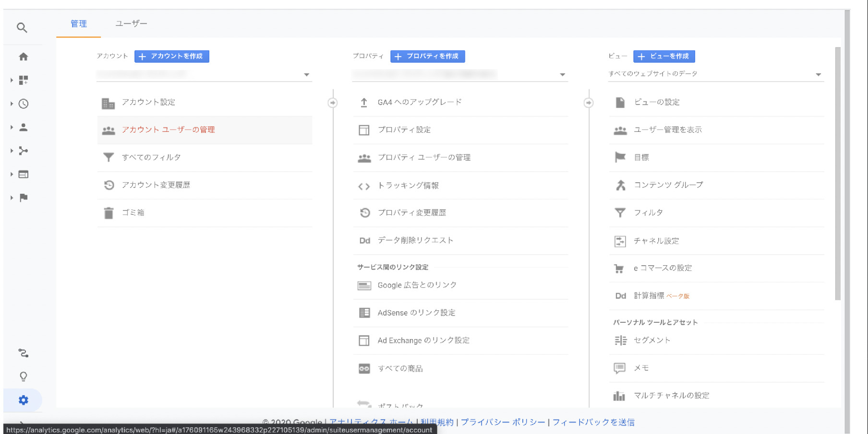Open the account selector dropdown
This screenshot has width=868, height=434.
[x=307, y=74]
